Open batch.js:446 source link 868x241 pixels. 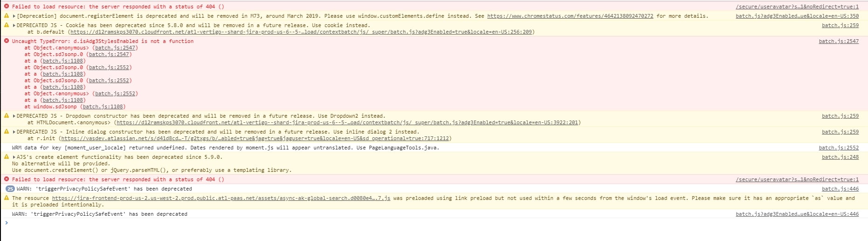click(840, 189)
